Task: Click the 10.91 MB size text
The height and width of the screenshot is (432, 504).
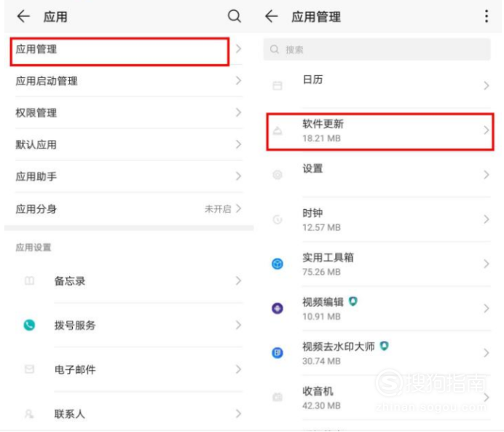Action: [321, 317]
